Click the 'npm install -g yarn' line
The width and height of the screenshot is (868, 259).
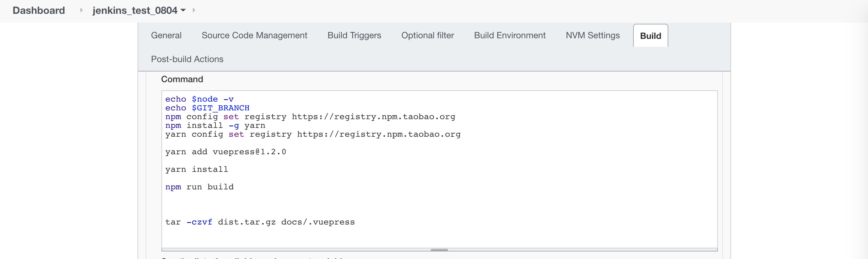click(215, 125)
